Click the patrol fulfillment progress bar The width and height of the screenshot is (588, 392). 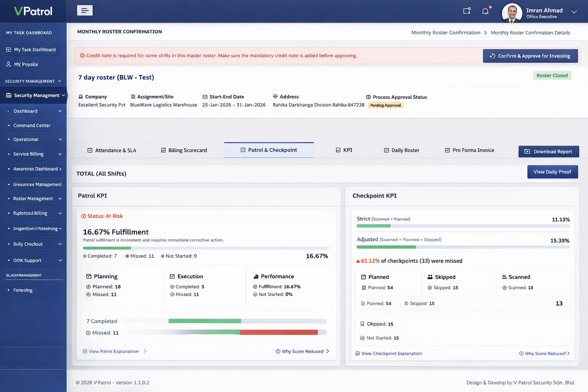coord(206,248)
